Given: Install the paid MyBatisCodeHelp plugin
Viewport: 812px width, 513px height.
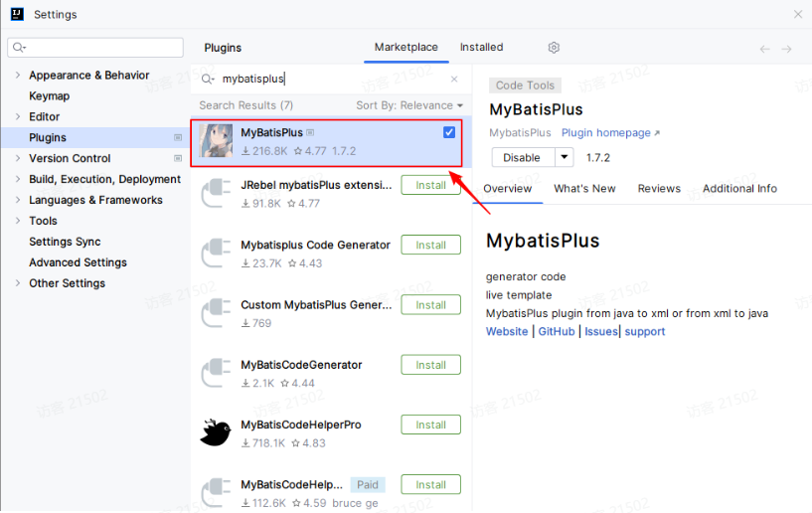Looking at the screenshot, I should pyautogui.click(x=431, y=485).
